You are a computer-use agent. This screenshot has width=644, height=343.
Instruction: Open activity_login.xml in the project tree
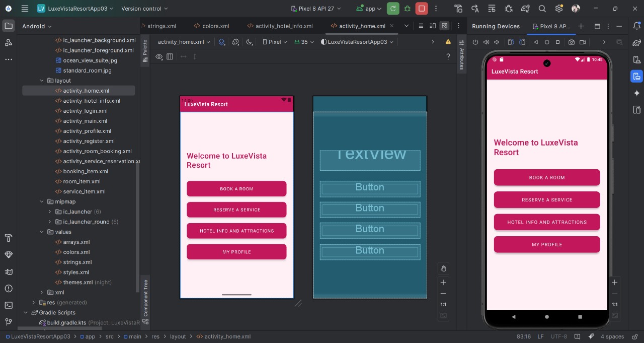(85, 111)
